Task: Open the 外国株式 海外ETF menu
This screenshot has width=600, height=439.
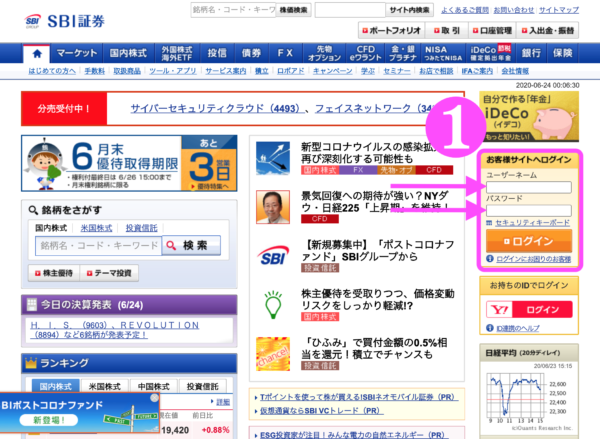Action: click(x=176, y=53)
